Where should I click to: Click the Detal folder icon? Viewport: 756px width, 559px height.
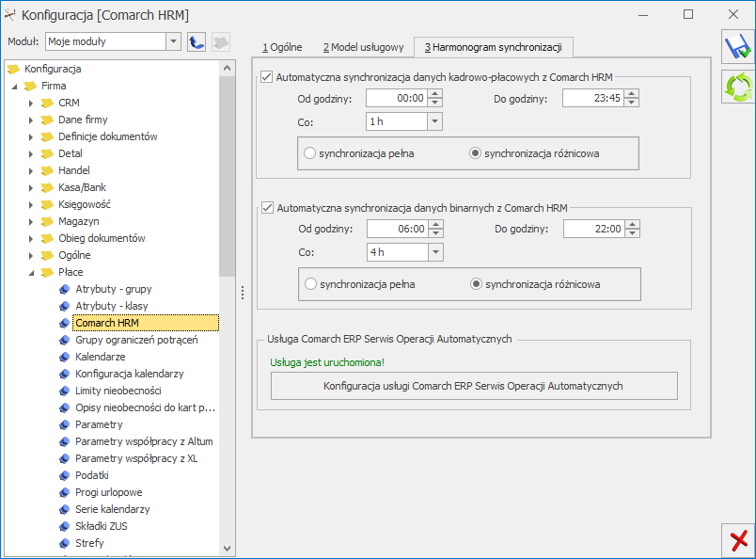(47, 153)
